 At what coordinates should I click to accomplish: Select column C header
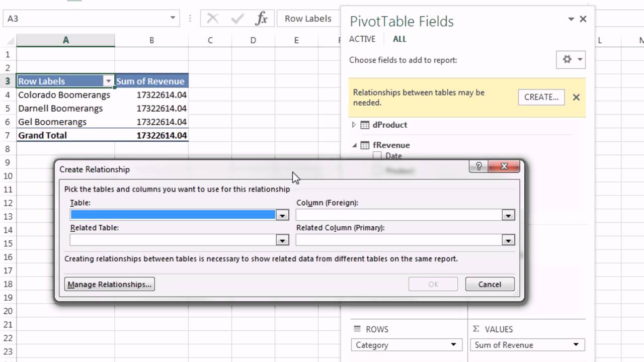[210, 40]
